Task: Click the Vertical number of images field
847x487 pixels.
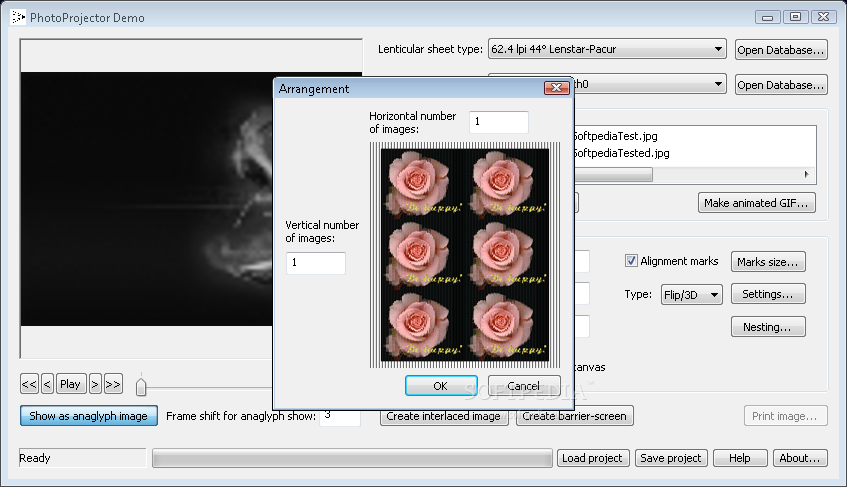Action: [315, 263]
